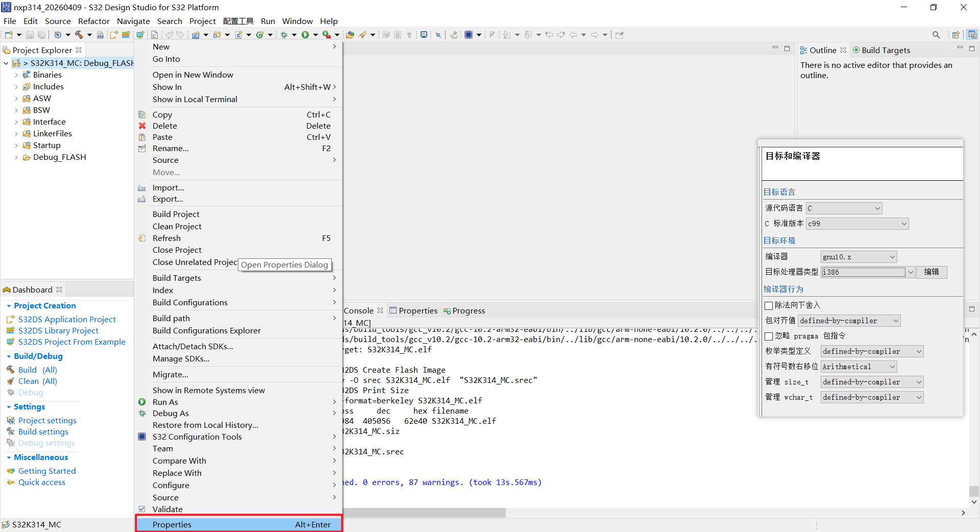Viewport: 980px width, 532px height.
Task: Close the Dashboard view tab
Action: [x=59, y=289]
